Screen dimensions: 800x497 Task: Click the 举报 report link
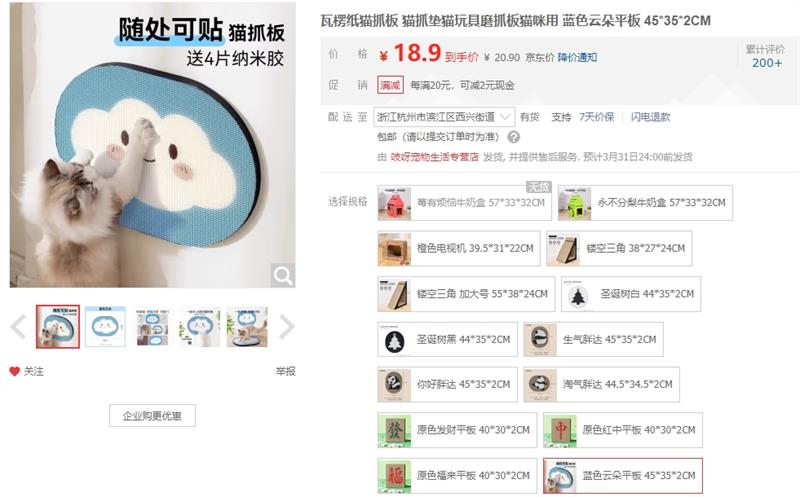(x=285, y=371)
